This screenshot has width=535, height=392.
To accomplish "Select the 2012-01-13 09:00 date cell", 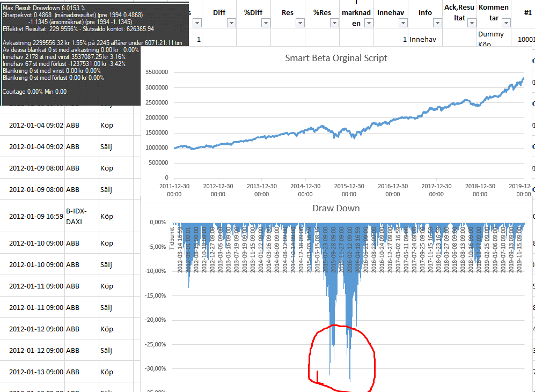I will tap(36, 372).
